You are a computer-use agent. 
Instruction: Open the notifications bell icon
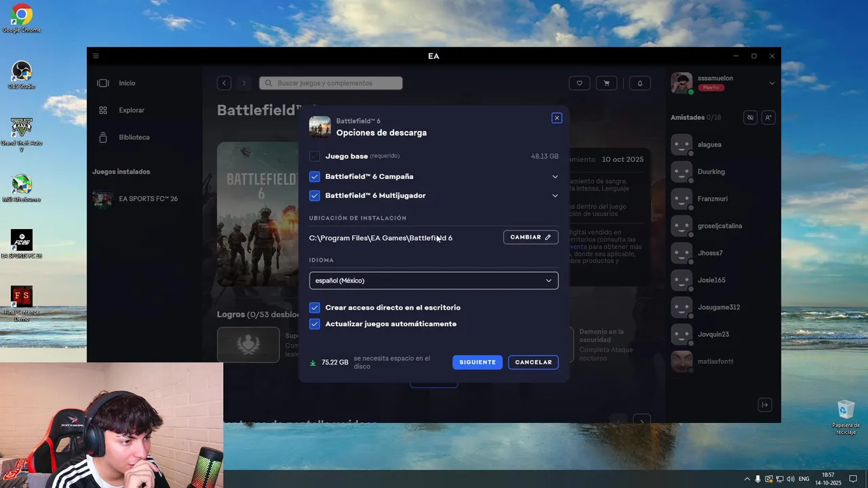pyautogui.click(x=640, y=83)
